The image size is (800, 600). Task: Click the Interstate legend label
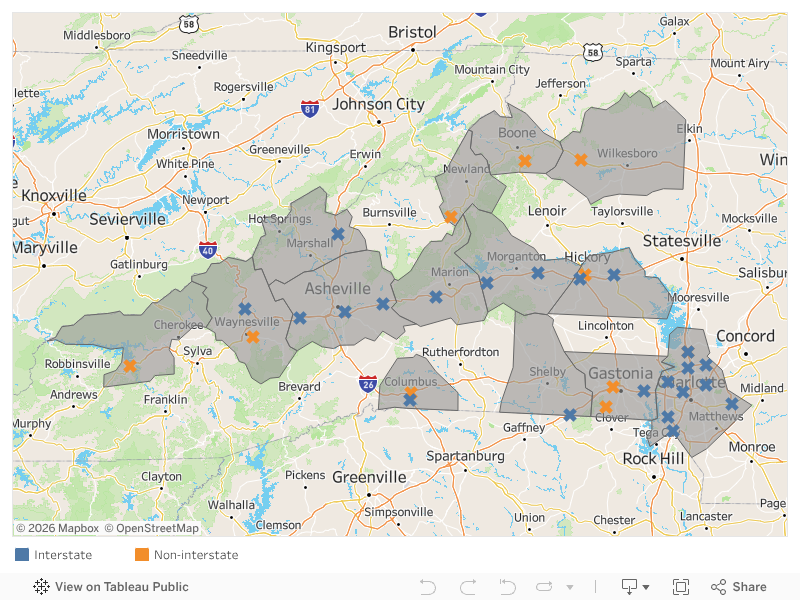[x=63, y=555]
